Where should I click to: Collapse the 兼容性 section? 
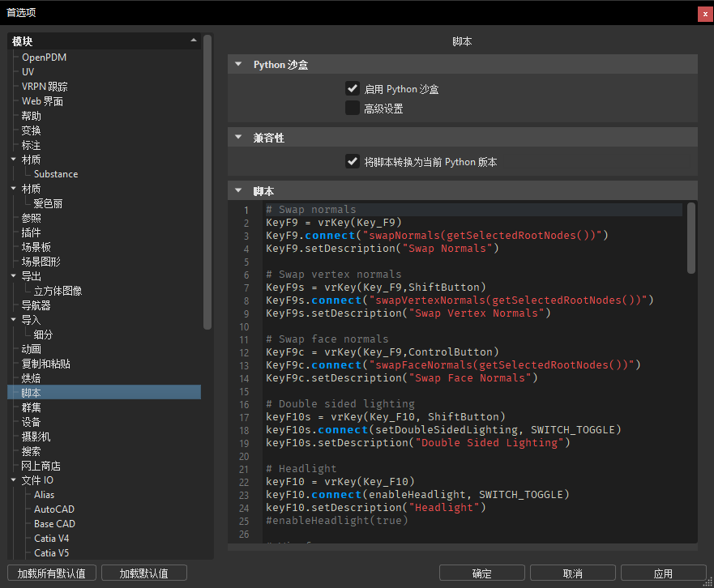[x=238, y=137]
